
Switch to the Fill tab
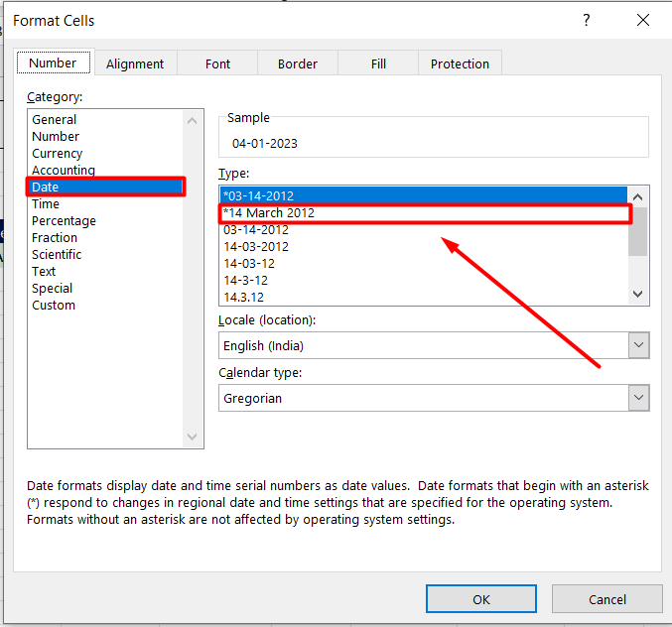coord(378,63)
